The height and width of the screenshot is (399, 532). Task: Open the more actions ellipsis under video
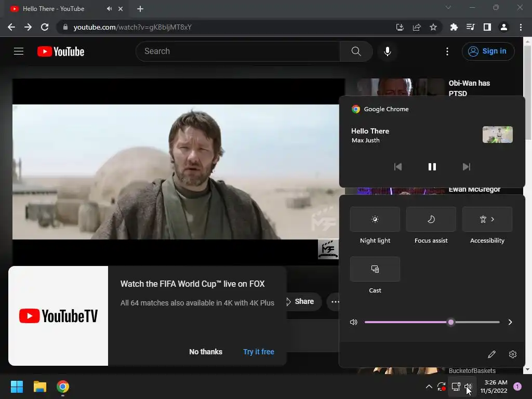[334, 302]
